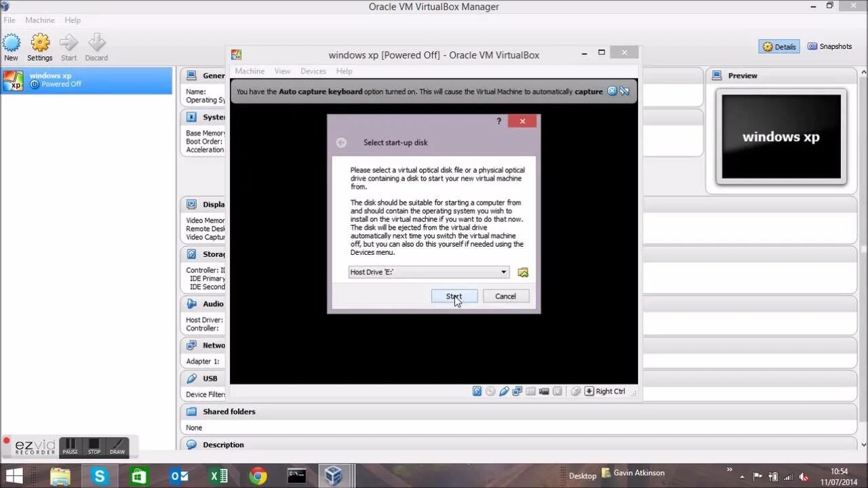The width and height of the screenshot is (868, 488).
Task: Click the host key arrow indicator icon
Action: 589,391
